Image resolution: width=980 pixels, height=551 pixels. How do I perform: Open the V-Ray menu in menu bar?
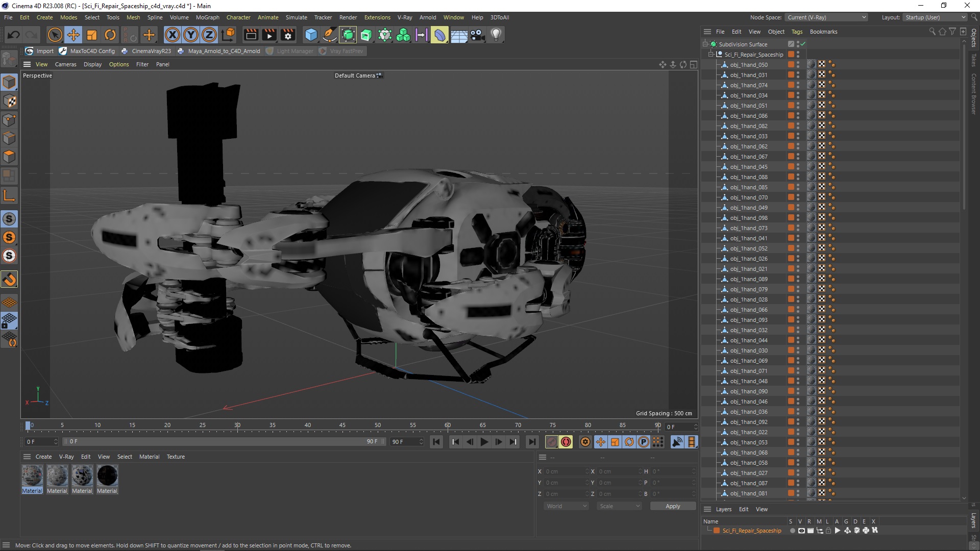(404, 17)
